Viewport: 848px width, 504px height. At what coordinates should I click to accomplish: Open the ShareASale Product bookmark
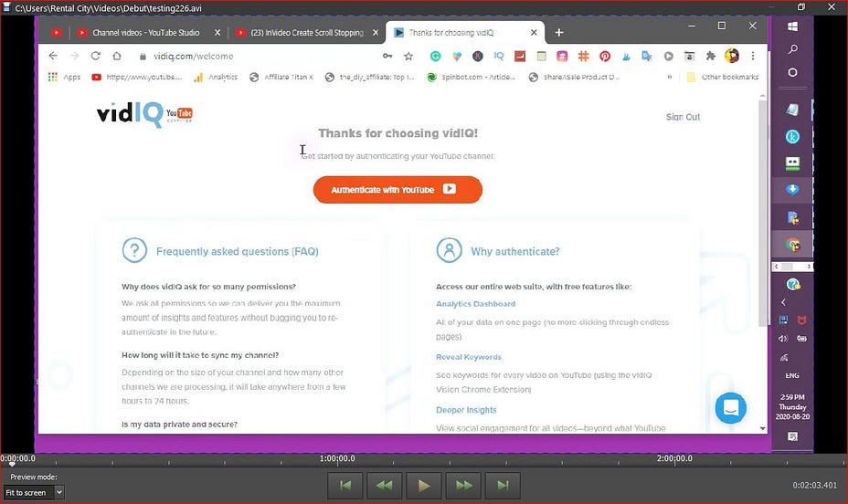(x=575, y=78)
